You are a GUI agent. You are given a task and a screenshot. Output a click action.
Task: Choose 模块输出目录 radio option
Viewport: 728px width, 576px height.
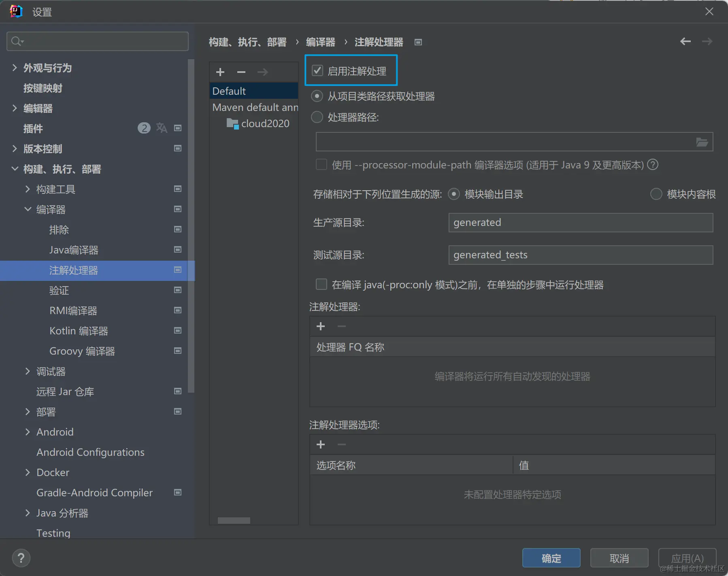pyautogui.click(x=454, y=194)
